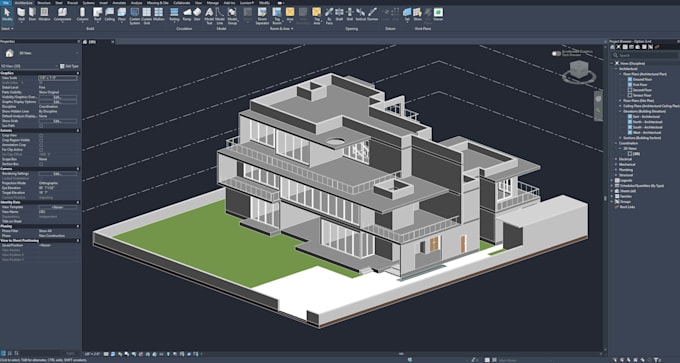This screenshot has width=680, height=363.
Task: Close the {3D} view tab
Action: tap(113, 42)
